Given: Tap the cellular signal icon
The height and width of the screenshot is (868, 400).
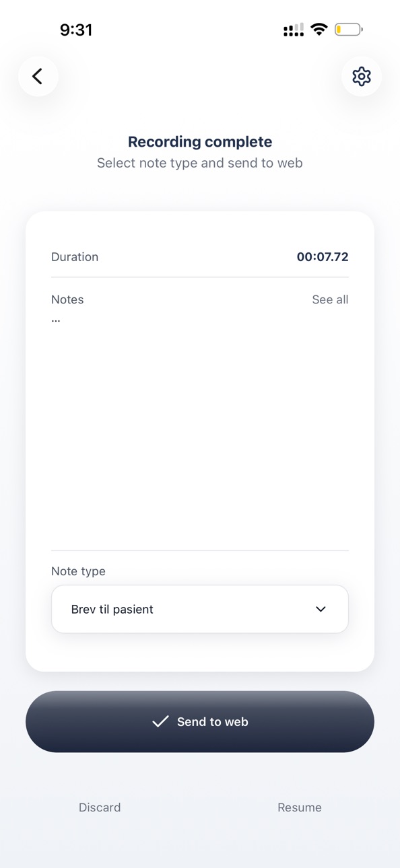Looking at the screenshot, I should point(294,30).
